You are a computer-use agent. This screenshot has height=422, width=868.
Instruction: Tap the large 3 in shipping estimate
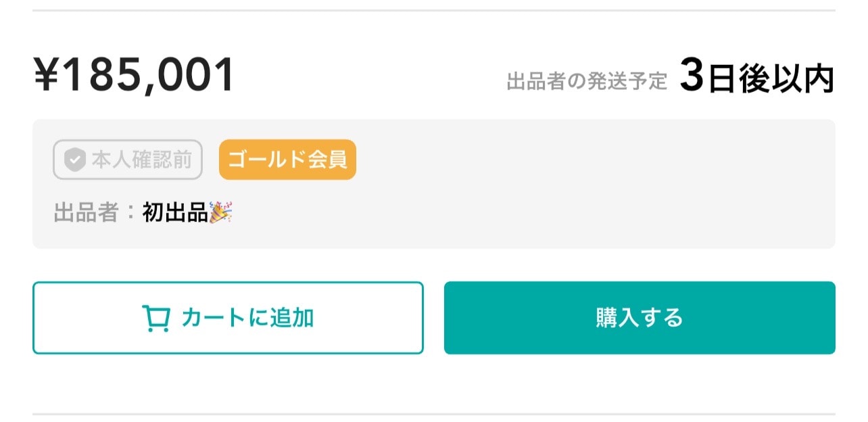(692, 77)
